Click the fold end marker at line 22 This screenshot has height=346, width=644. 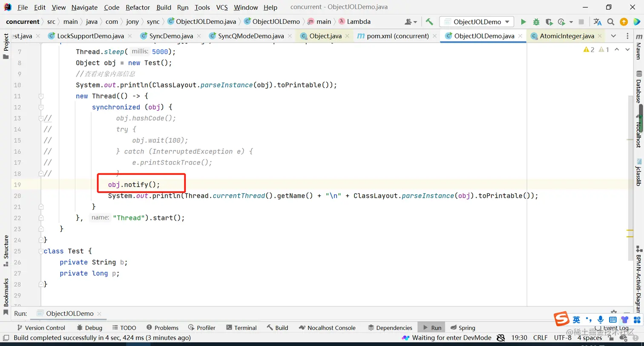(41, 218)
